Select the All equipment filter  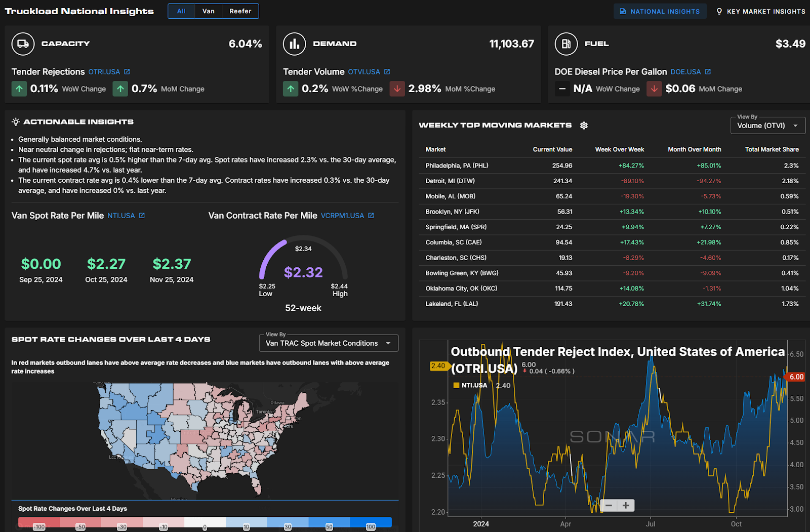tap(181, 11)
